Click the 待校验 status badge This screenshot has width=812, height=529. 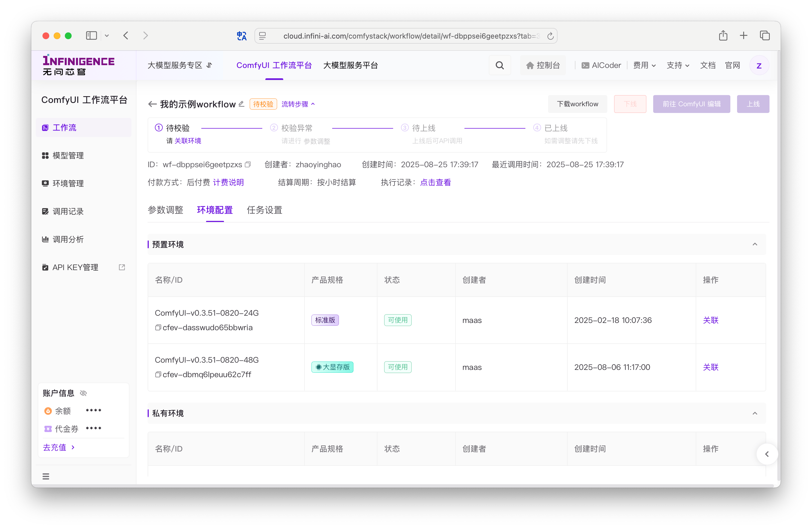[263, 104]
